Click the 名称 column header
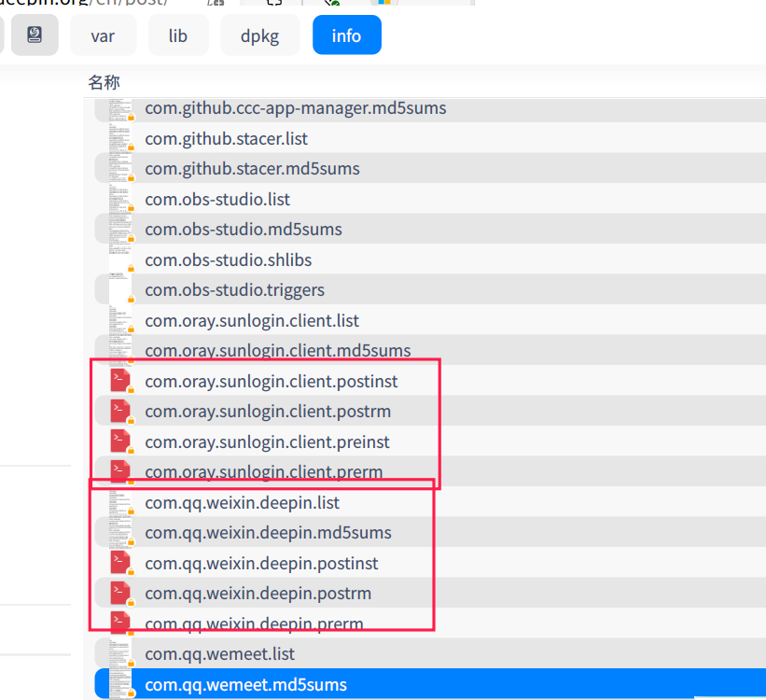Image resolution: width=766 pixels, height=700 pixels. 104,81
